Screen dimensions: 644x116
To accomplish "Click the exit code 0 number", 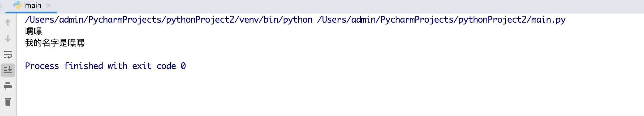I will click(x=183, y=66).
